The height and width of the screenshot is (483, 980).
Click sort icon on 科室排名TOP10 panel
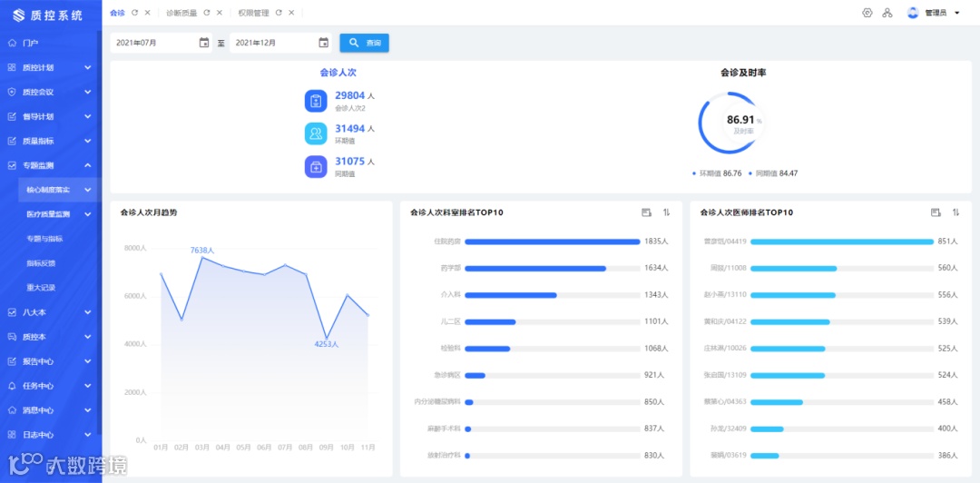(x=666, y=212)
